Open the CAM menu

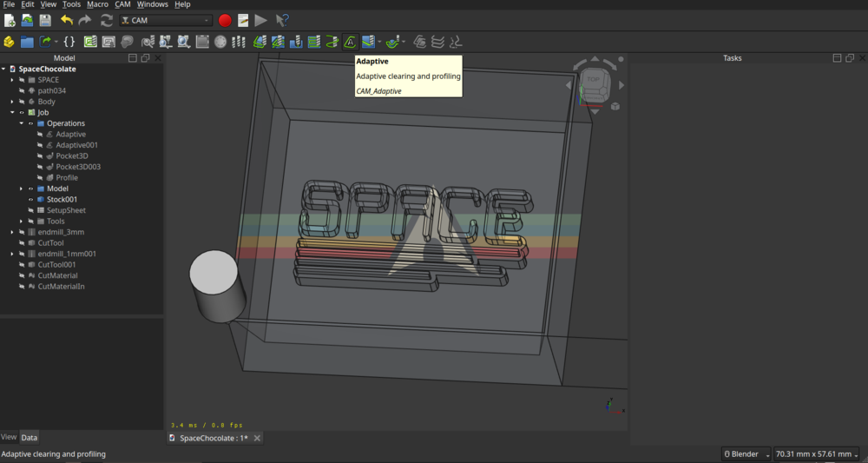click(123, 4)
